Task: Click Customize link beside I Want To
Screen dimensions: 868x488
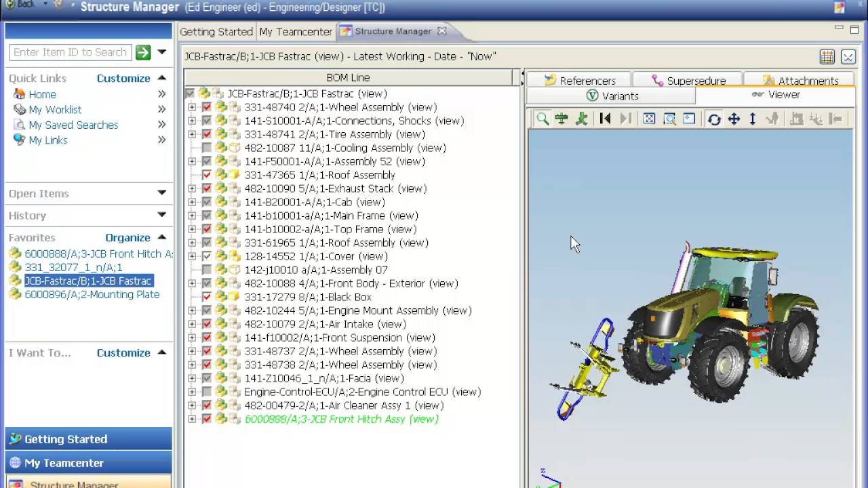Action: tap(123, 352)
